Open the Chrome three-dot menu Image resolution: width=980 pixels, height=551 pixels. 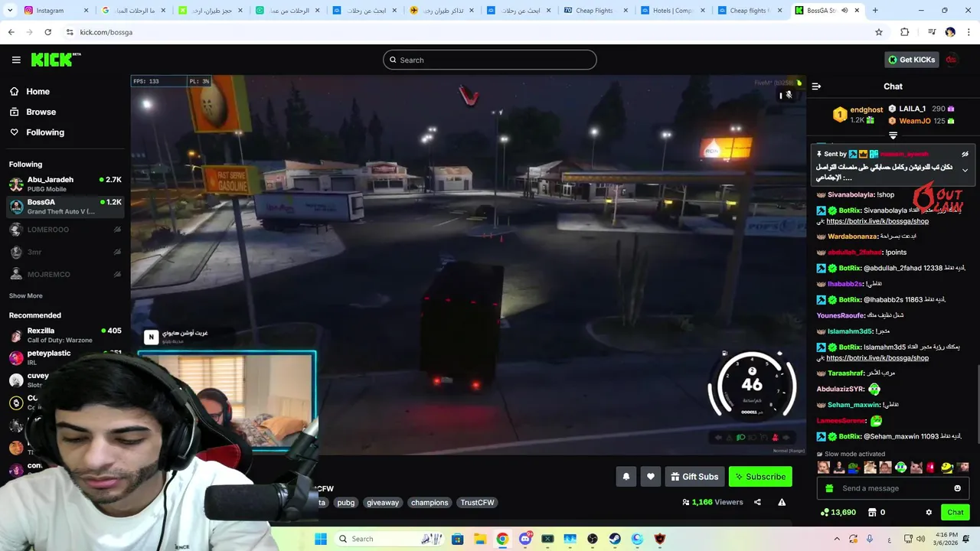969,32
